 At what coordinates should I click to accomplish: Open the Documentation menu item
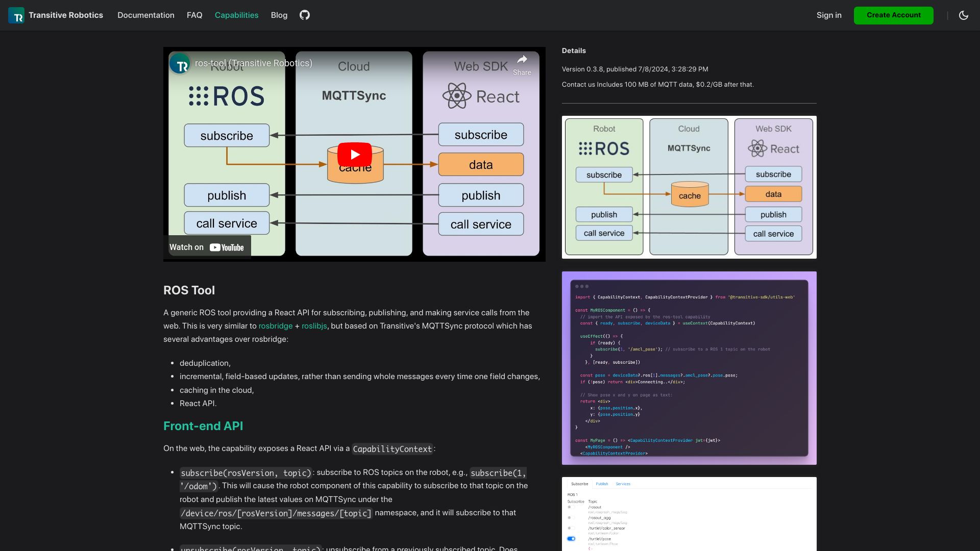(146, 15)
